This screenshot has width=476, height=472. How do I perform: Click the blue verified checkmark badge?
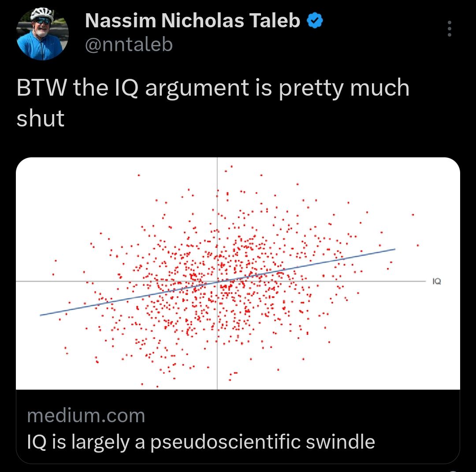(x=315, y=21)
